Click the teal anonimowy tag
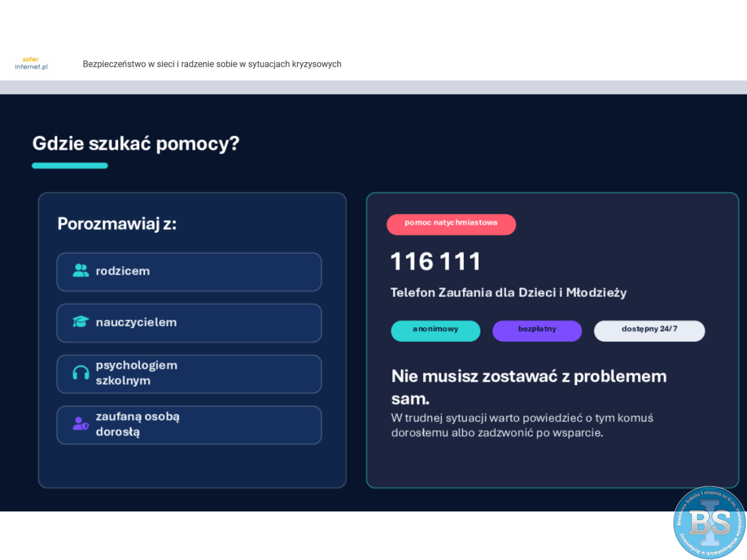Viewport: 747px width, 560px height. click(x=436, y=330)
